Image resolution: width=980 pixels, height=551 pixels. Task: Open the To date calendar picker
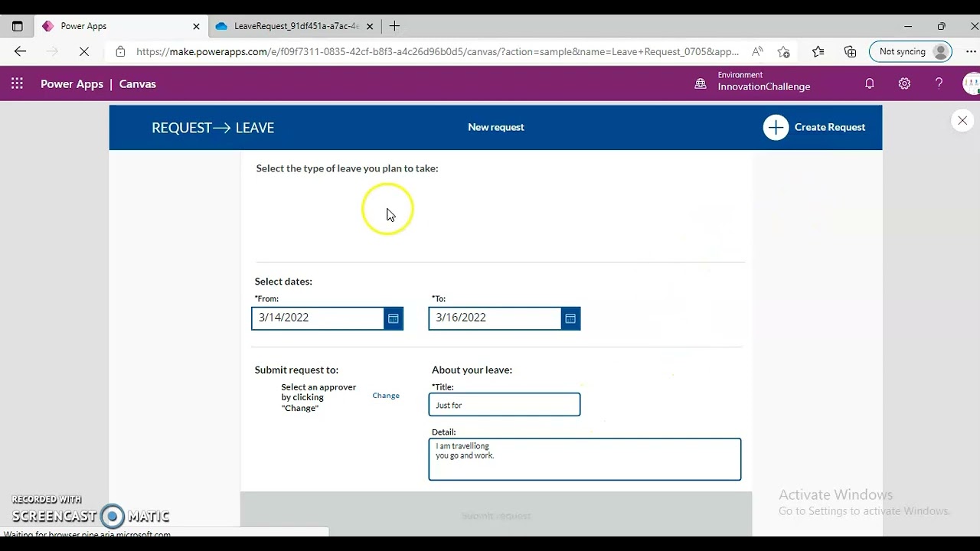pos(570,318)
